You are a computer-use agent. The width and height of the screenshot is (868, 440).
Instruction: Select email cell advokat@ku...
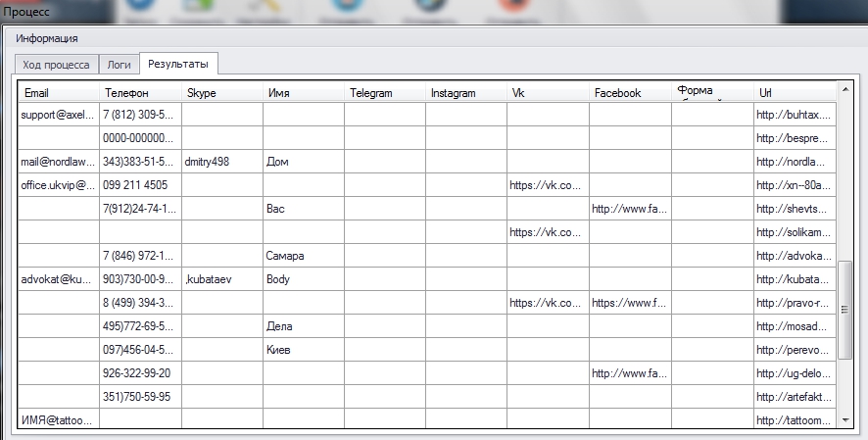[59, 279]
